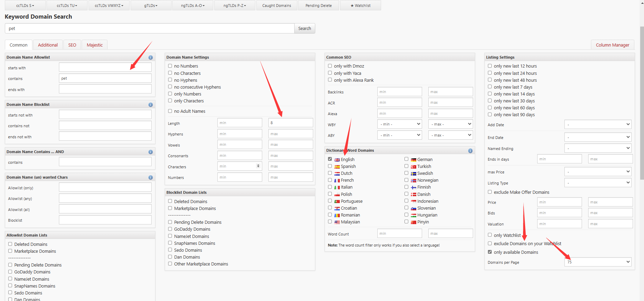Image resolution: width=644 pixels, height=301 pixels.
Task: Click the Pinyin flag icon
Action: point(413,222)
